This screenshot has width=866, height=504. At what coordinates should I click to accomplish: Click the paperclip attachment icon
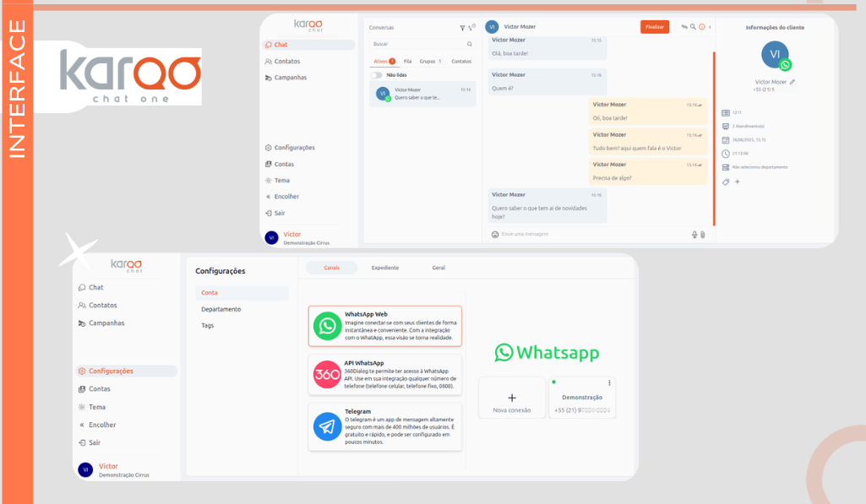point(702,234)
